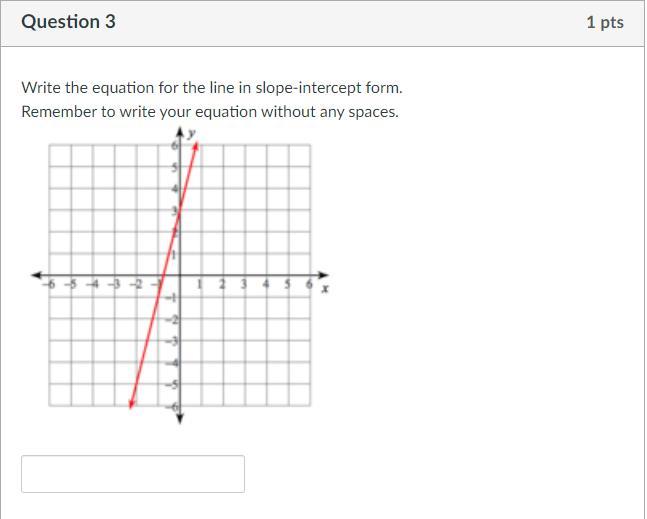Click the number -4 on the y-axis
Viewport: 647px width, 519px height.
coord(173,363)
